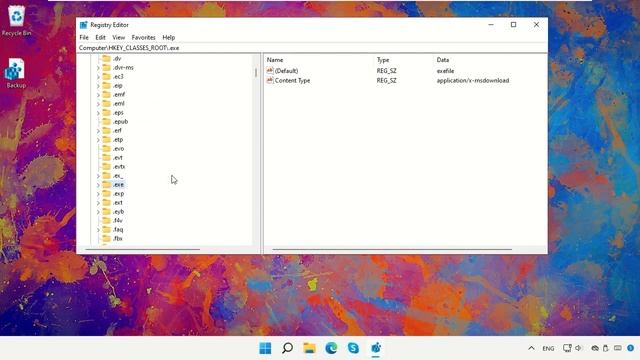Click the exefile data value
640x360 pixels.
click(445, 71)
